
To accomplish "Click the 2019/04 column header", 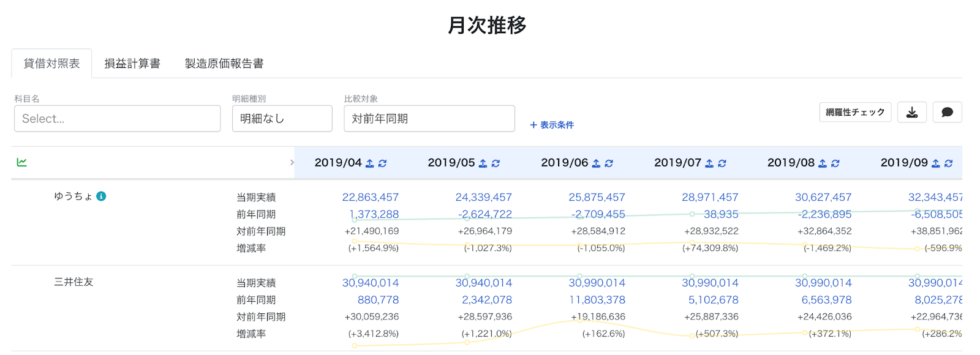I will 338,163.
